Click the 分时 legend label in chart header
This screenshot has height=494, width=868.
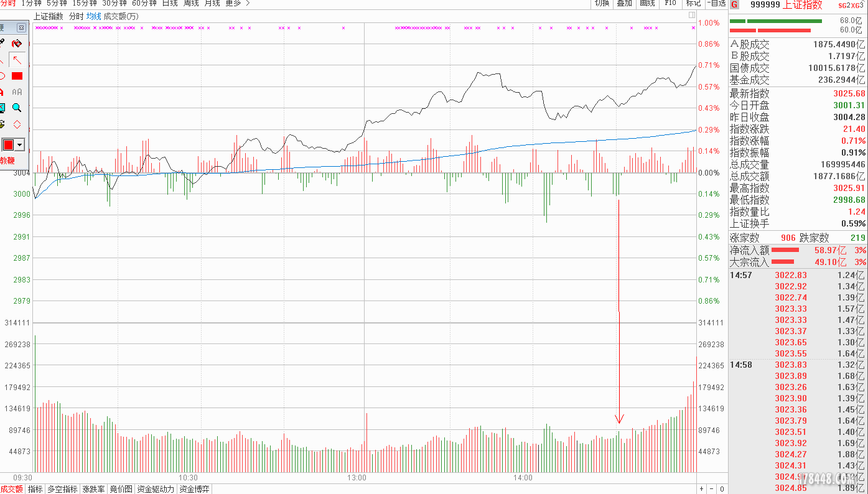coord(75,16)
